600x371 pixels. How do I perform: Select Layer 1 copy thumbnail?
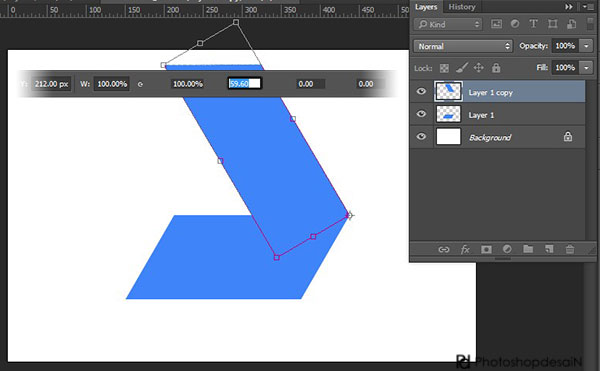coord(448,91)
